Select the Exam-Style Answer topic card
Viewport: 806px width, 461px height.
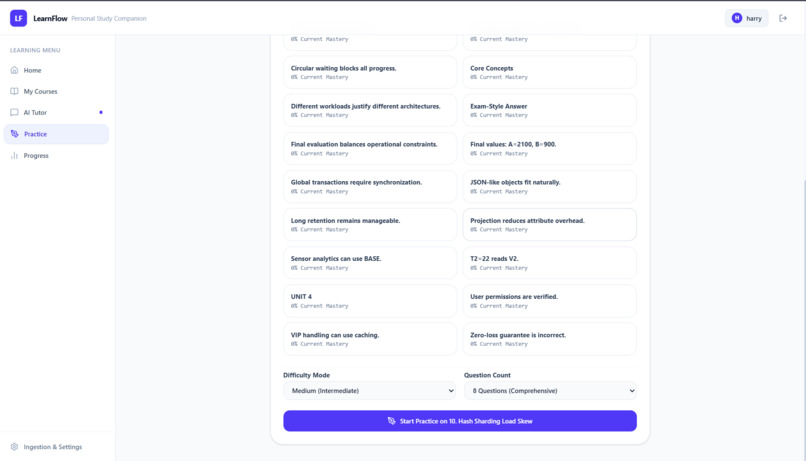[549, 110]
